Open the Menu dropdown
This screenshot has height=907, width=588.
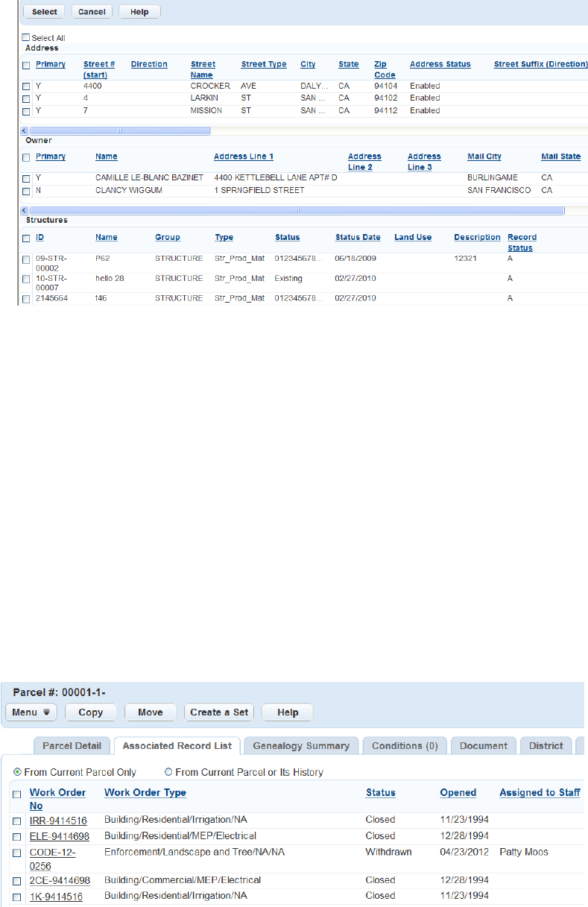31,712
